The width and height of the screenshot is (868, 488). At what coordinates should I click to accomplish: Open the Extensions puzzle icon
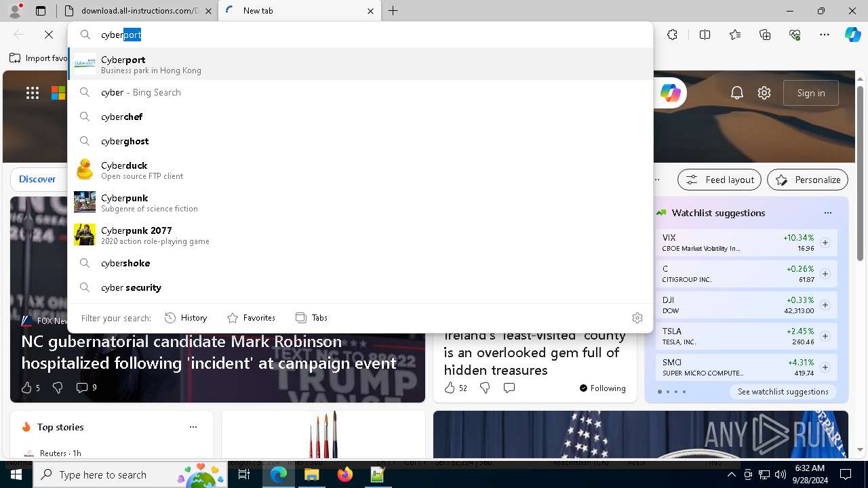pos(672,35)
